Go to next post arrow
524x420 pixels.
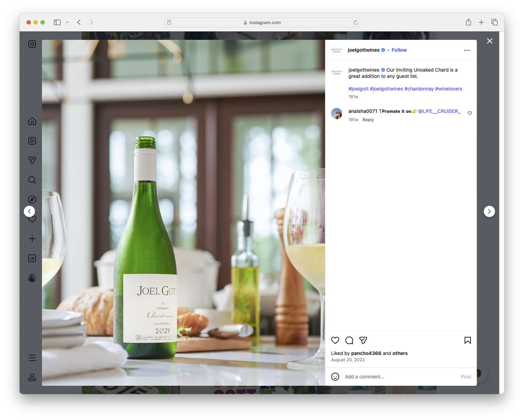[x=489, y=211]
